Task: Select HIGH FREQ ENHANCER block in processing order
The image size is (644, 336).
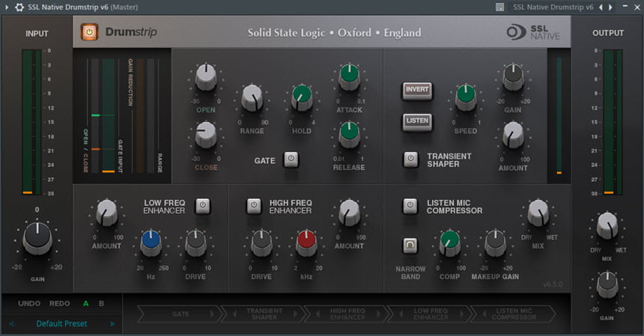Action: coord(347,314)
